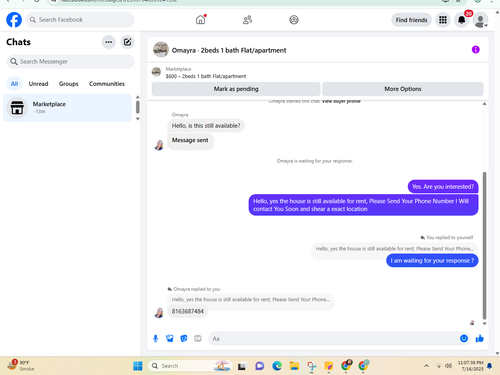Open the Marketplace conversation row

coord(68,108)
